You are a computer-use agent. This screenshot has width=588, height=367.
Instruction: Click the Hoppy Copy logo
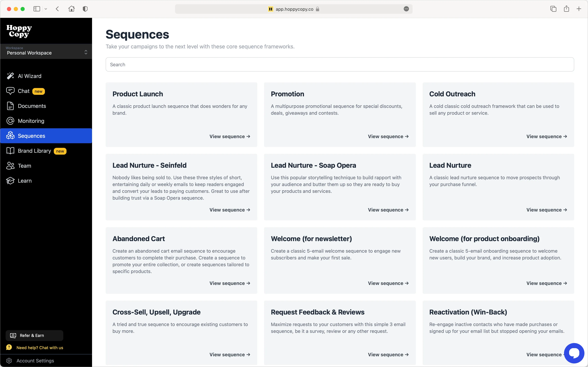pyautogui.click(x=19, y=31)
